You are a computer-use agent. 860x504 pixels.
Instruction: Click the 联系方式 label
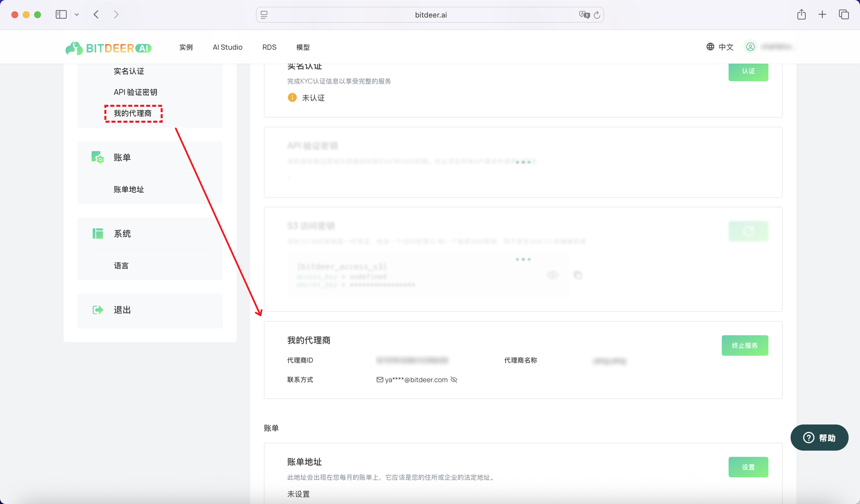tap(300, 380)
